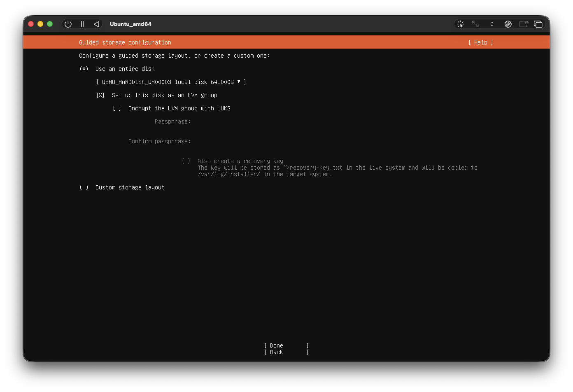Click the restart VM triangle icon
The height and width of the screenshot is (392, 573).
(x=96, y=24)
